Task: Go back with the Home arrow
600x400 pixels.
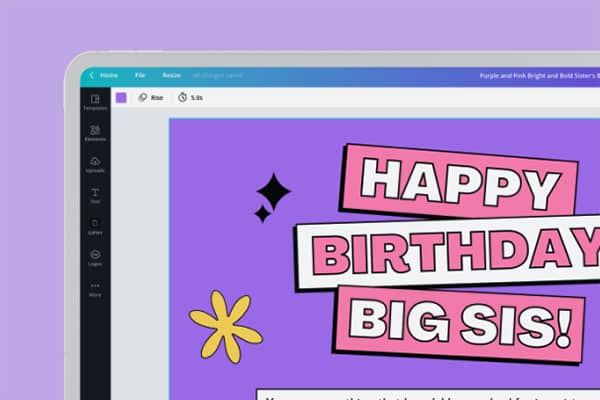Action: click(x=91, y=75)
